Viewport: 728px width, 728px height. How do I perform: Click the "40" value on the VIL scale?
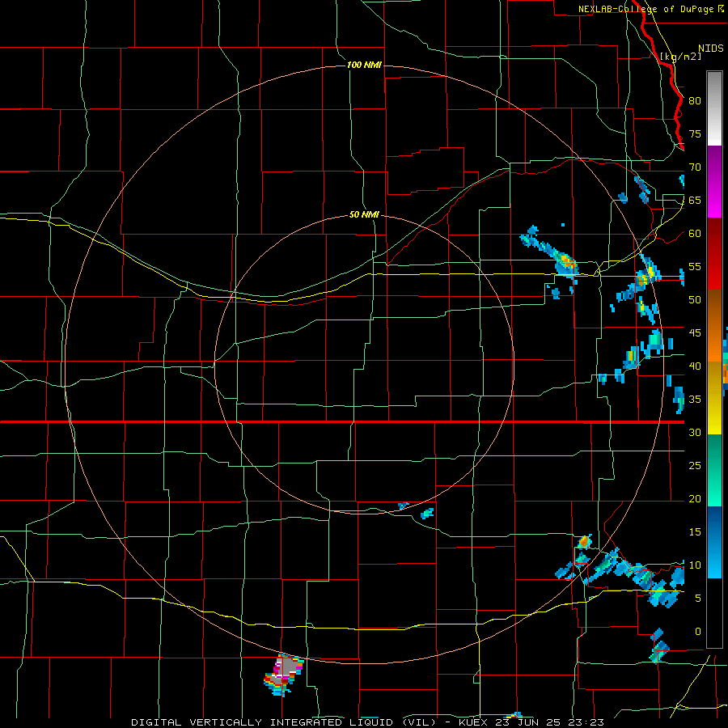[x=695, y=366]
